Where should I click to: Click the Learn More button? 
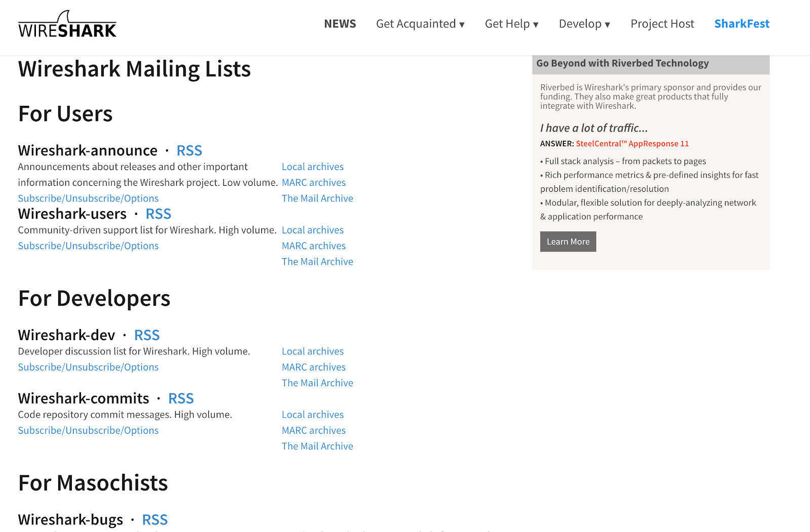[x=568, y=241]
